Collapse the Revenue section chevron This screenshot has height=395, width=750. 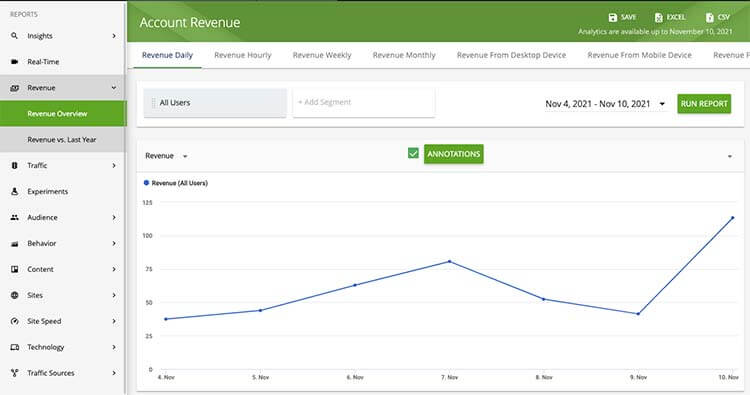tap(114, 88)
